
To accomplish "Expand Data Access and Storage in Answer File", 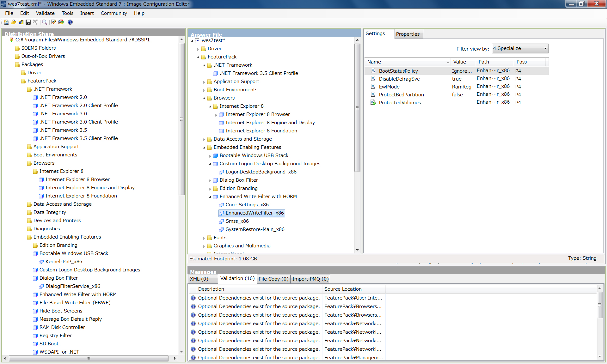I will click(204, 139).
